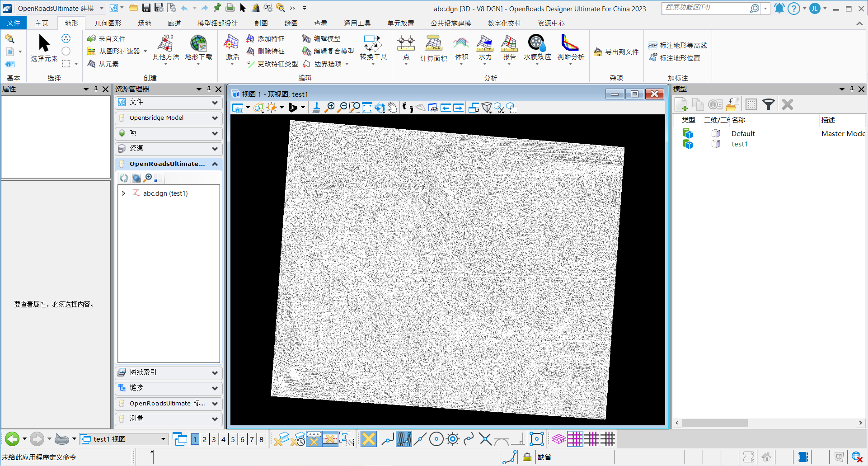Open the 几何图形 ribbon tab

point(108,24)
